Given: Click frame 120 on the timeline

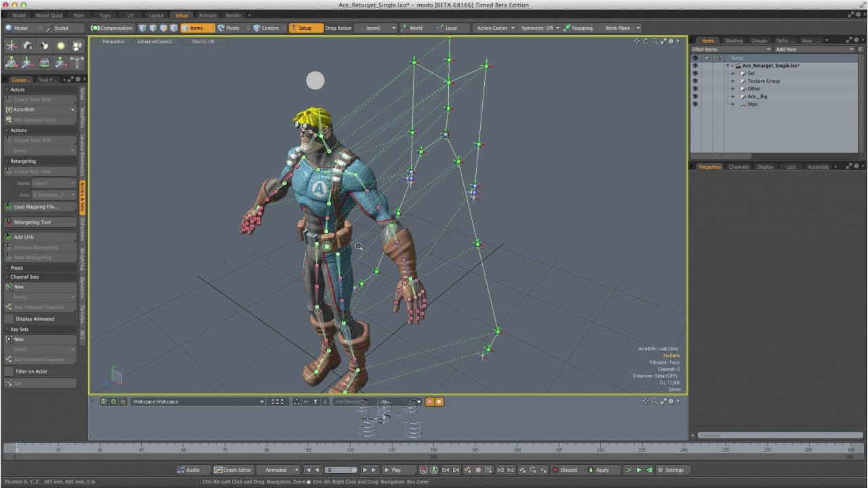Looking at the screenshot, I should [x=350, y=449].
